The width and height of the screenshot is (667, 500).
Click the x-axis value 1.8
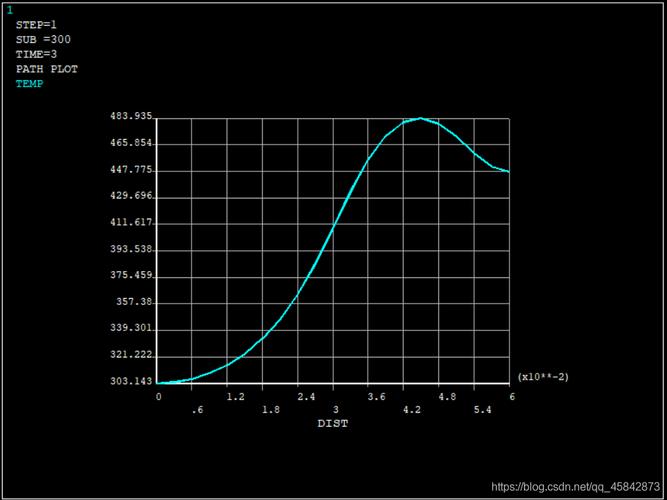point(271,410)
